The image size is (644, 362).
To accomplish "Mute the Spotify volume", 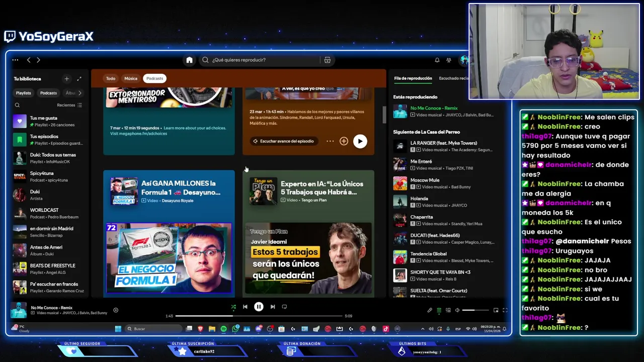I will click(457, 310).
